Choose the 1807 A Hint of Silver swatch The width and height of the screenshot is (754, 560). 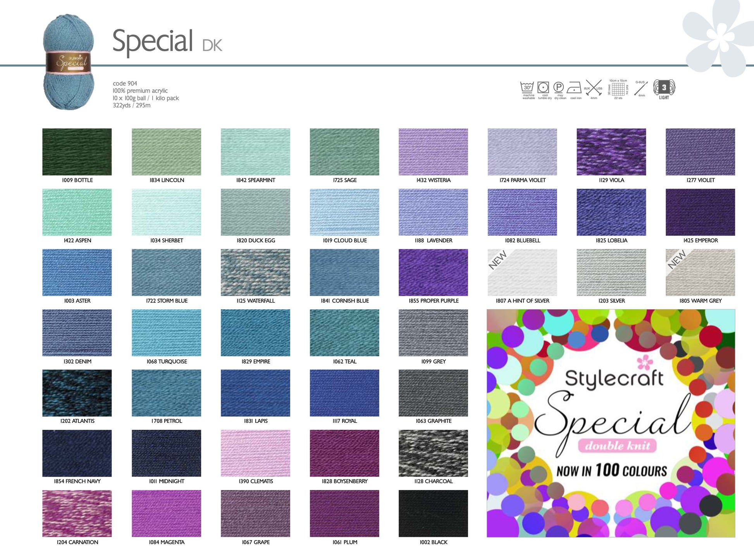coord(522,272)
